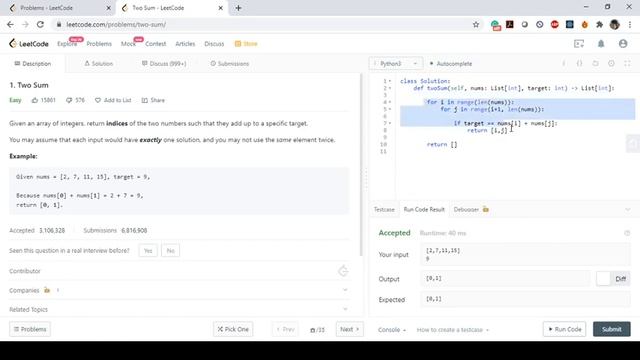Open the LeetCode playground icon in header
The image size is (640, 360).
coord(579,44)
